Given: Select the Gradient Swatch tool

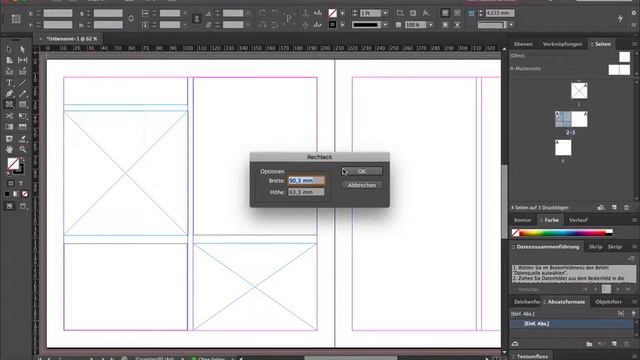Looking at the screenshot, I should pos(9,127).
